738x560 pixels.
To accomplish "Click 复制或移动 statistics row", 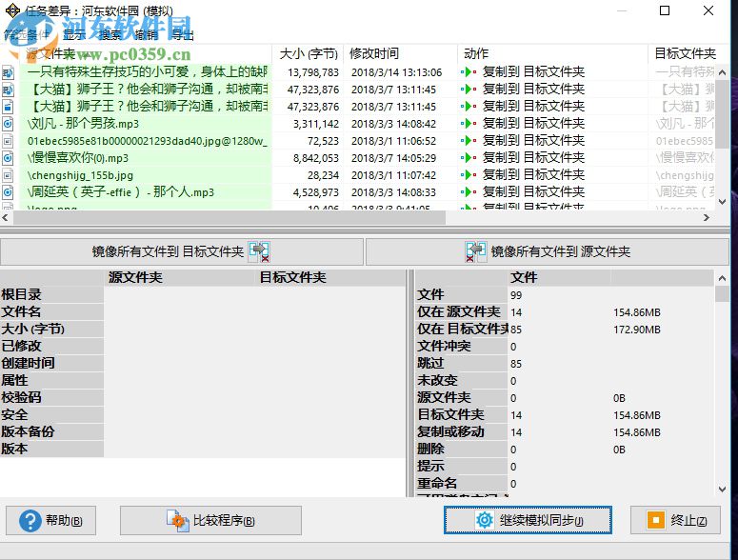I will [x=565, y=432].
